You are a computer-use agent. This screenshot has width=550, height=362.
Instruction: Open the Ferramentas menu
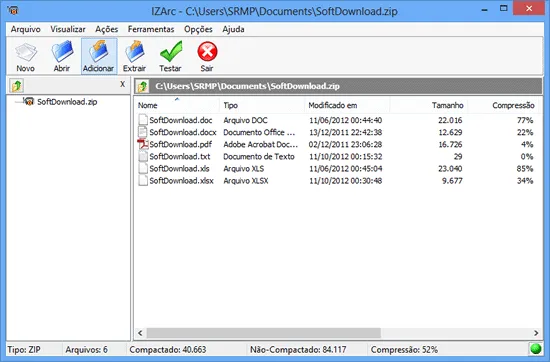tap(151, 29)
